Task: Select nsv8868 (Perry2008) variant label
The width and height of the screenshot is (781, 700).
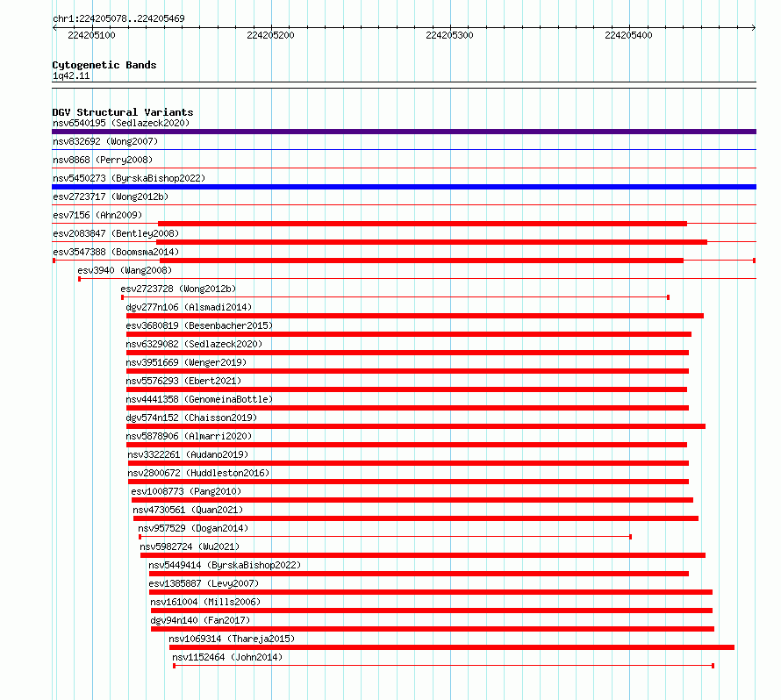Action: tap(103, 160)
